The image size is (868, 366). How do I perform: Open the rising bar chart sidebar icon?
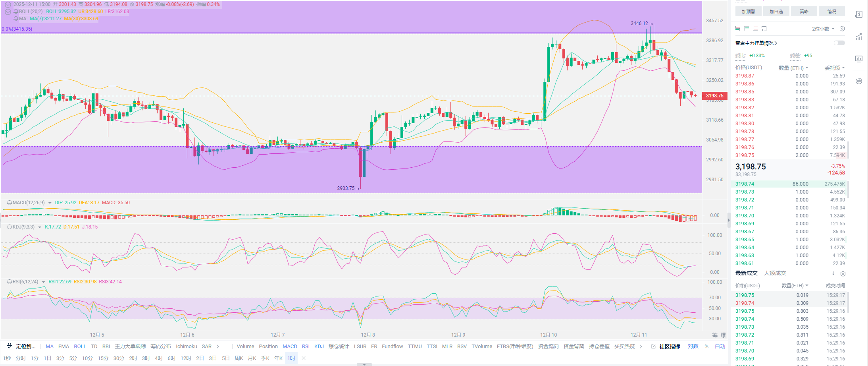(859, 37)
